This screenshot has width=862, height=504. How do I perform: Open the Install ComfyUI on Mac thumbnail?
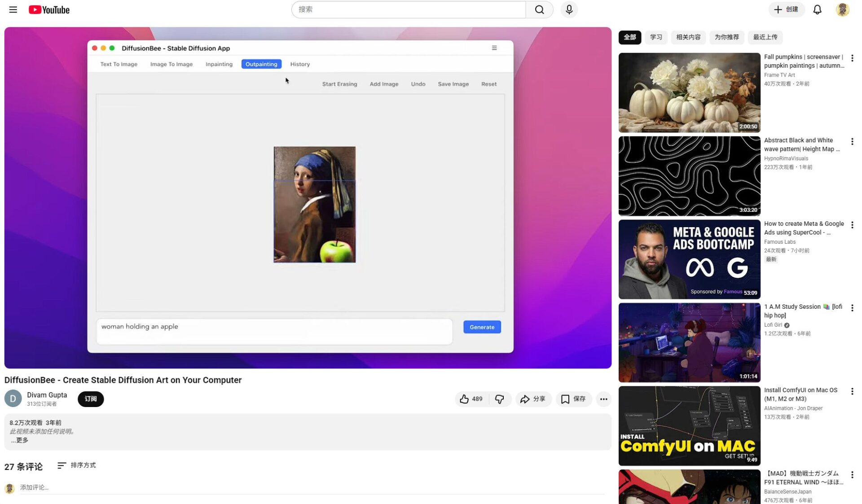click(689, 425)
